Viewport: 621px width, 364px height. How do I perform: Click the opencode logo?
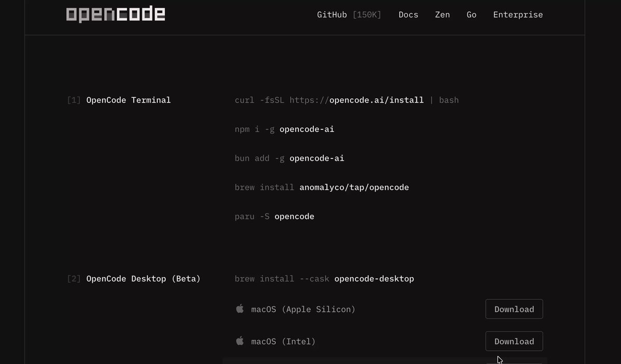(115, 14)
